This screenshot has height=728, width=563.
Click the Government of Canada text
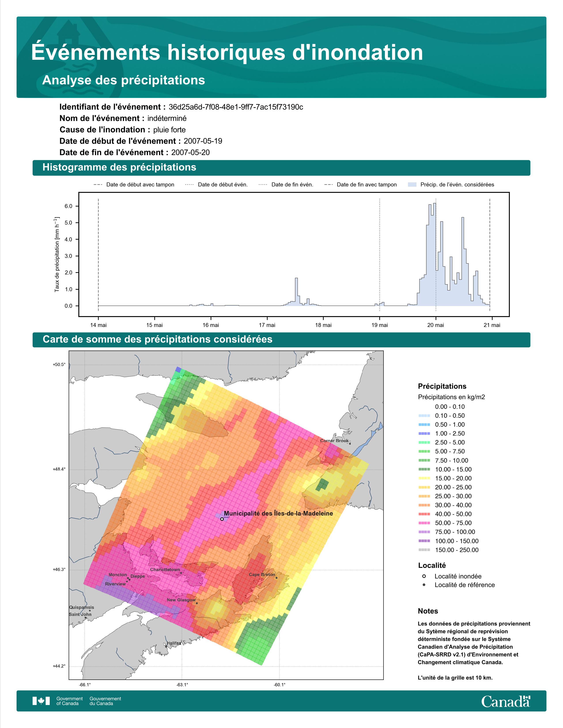pyautogui.click(x=69, y=701)
